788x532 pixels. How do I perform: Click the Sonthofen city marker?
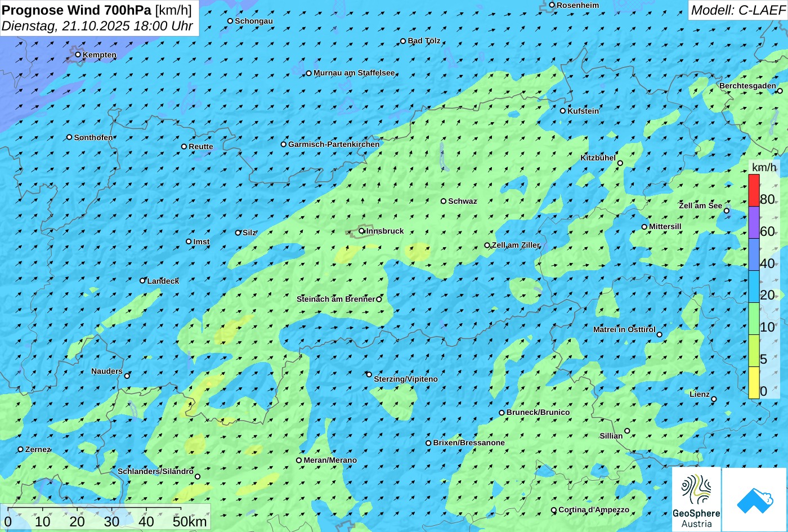70,137
